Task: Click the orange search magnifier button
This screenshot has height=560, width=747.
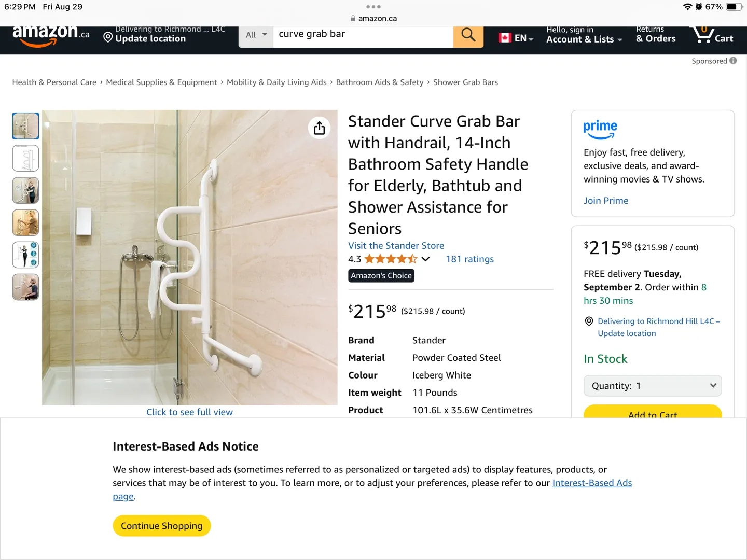Action: [468, 36]
